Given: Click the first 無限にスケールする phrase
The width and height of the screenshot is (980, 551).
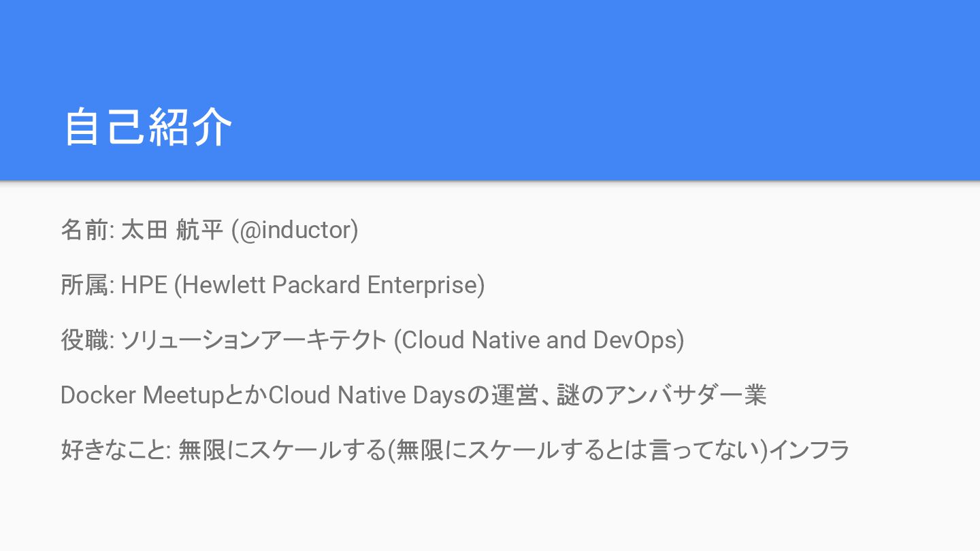Looking at the screenshot, I should pyautogui.click(x=282, y=450).
